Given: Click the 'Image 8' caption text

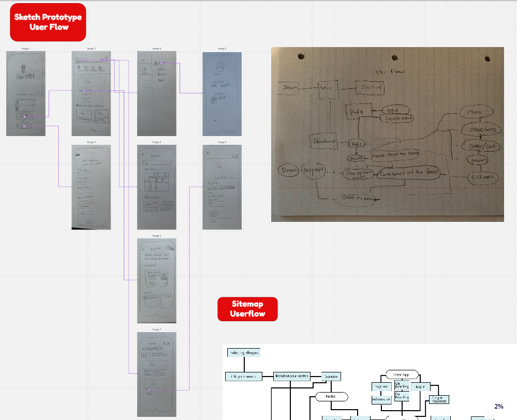Looking at the screenshot, I should click(x=222, y=142).
